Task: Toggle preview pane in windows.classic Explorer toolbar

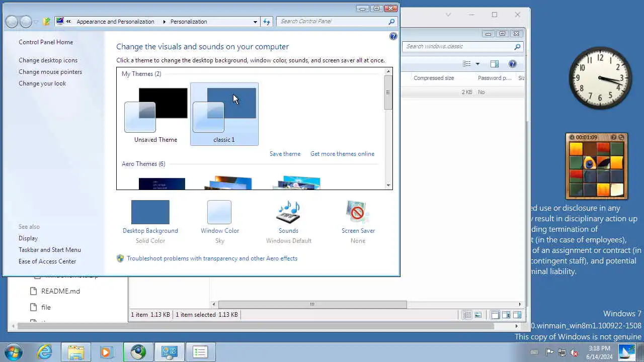Action: click(495, 64)
